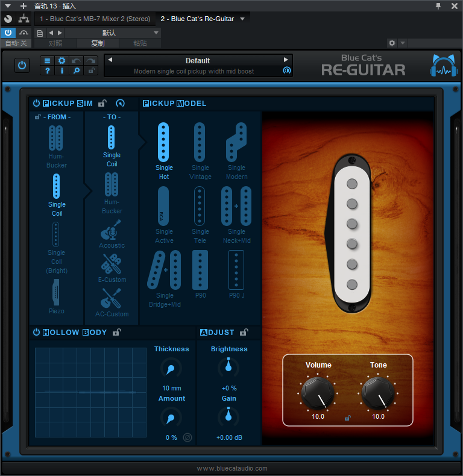Click the Brightness knob

(228, 368)
